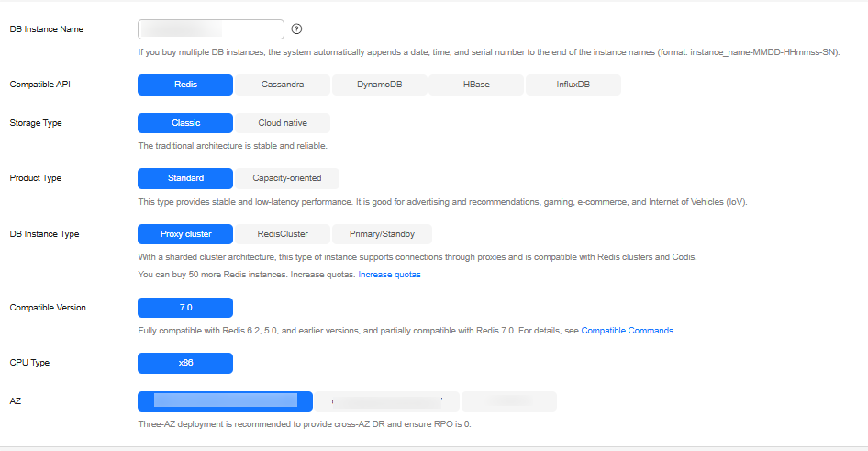Open the Compatible Commands link

(628, 331)
